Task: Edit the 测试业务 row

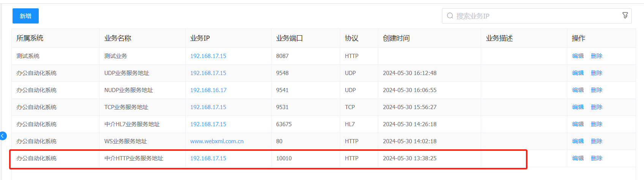Action: [578, 56]
